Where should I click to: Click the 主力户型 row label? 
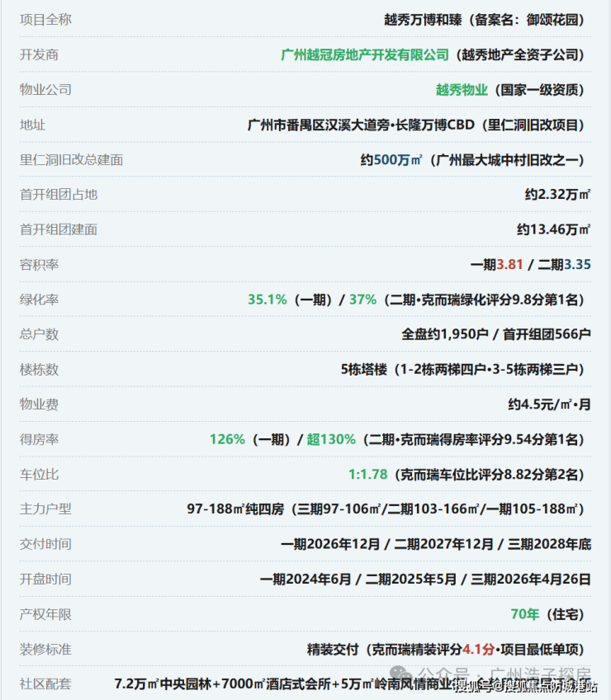tap(45, 509)
